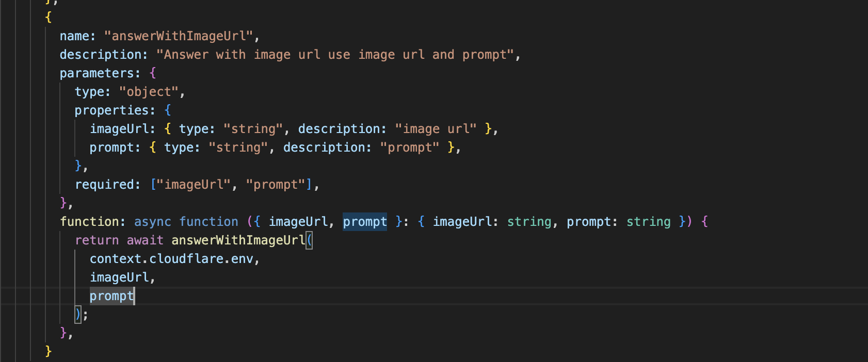868x362 pixels.
Task: Click the prompt argument on the cursor line
Action: [111, 296]
